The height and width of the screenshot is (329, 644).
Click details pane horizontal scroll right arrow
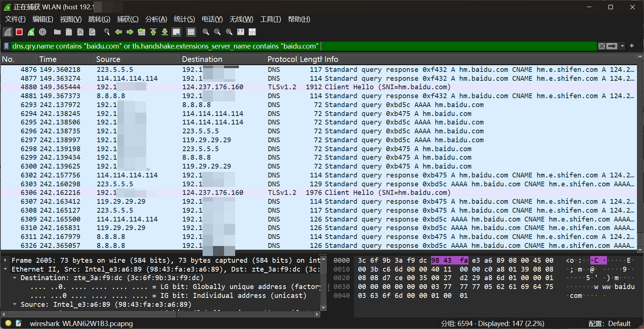point(317,314)
